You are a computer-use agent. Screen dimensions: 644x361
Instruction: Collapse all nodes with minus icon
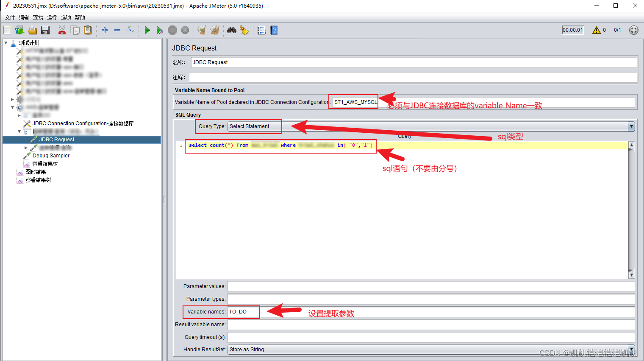click(x=117, y=30)
